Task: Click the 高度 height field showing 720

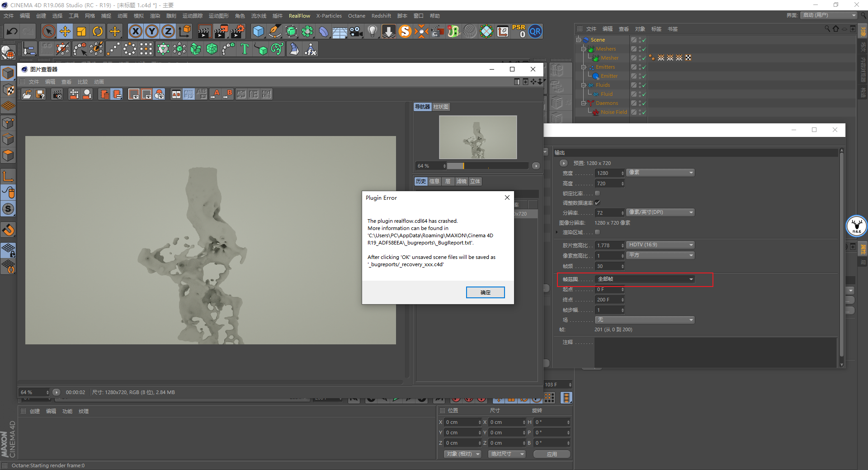Action: pos(609,183)
